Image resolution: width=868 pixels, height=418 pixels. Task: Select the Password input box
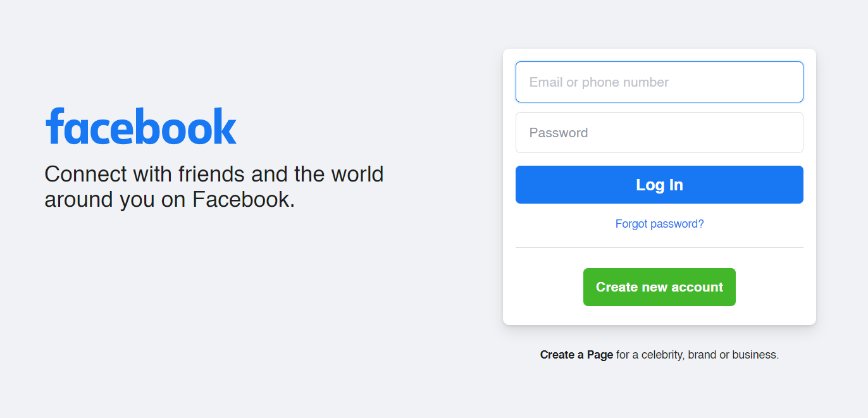tap(659, 133)
